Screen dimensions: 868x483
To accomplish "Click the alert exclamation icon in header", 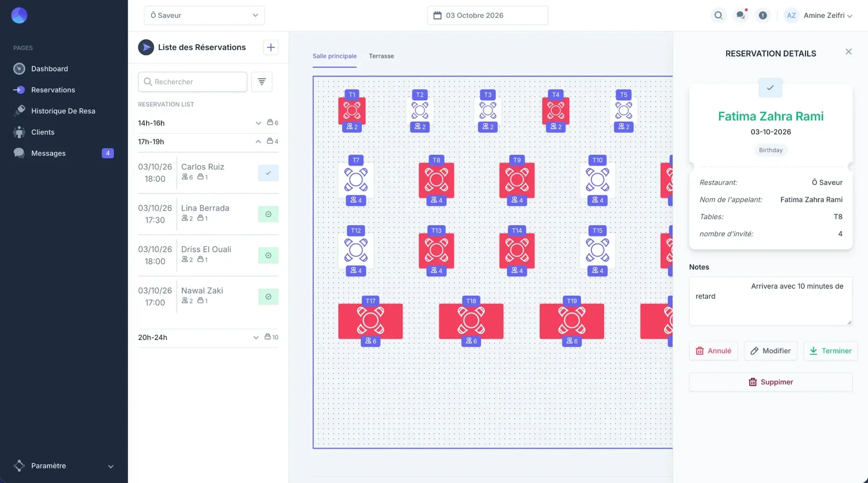I will click(762, 15).
